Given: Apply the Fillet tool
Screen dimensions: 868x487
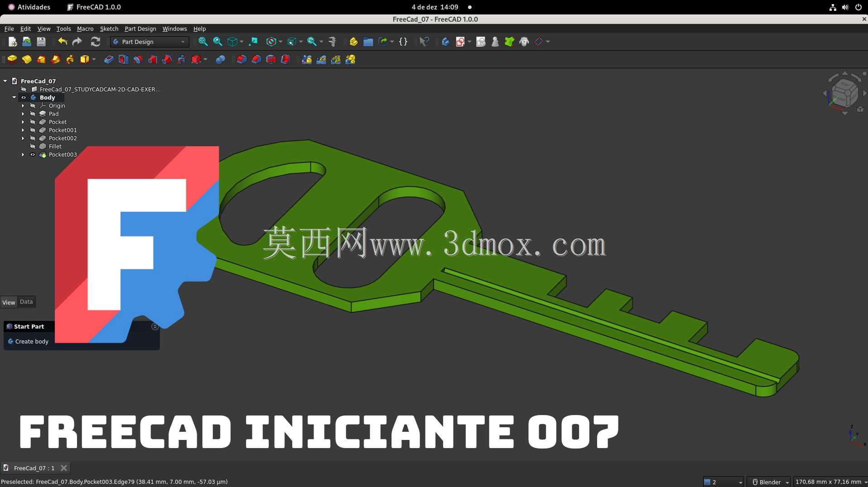Looking at the screenshot, I should [241, 59].
